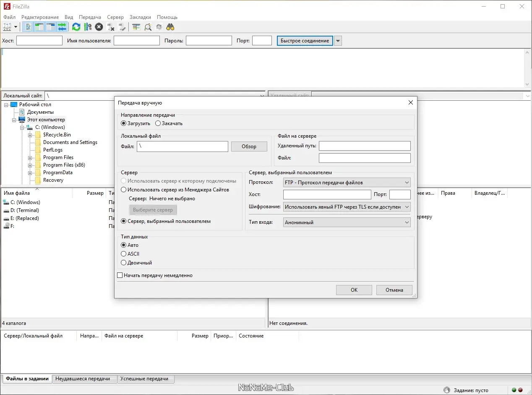Toggle message log display icon

click(28, 27)
